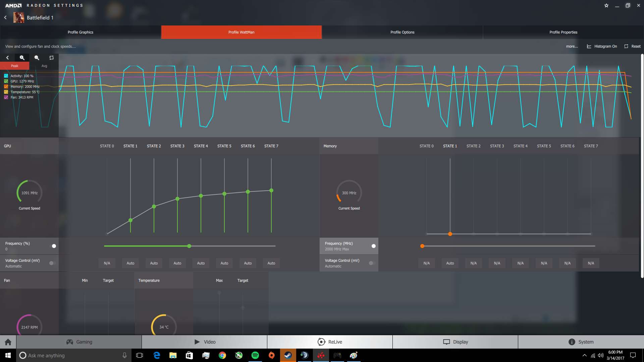Viewport: 644px width, 362px height.
Task: Open the notification Action Center
Action: pyautogui.click(x=633, y=355)
